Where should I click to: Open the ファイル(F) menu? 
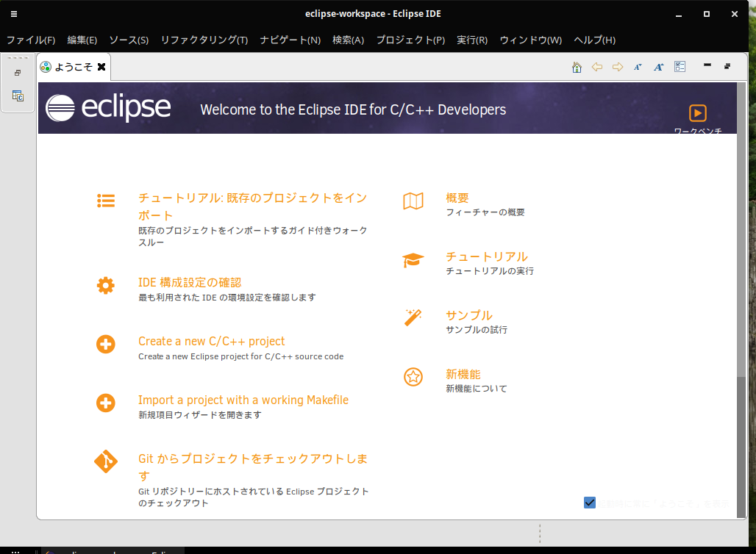tap(31, 40)
